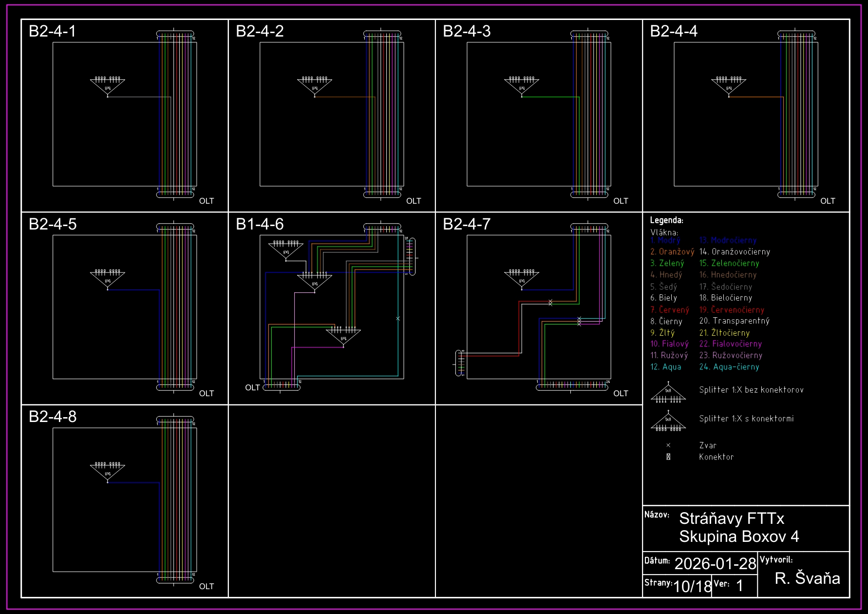
Task: Select the B2-4-2 box title label
Action: coord(260,31)
